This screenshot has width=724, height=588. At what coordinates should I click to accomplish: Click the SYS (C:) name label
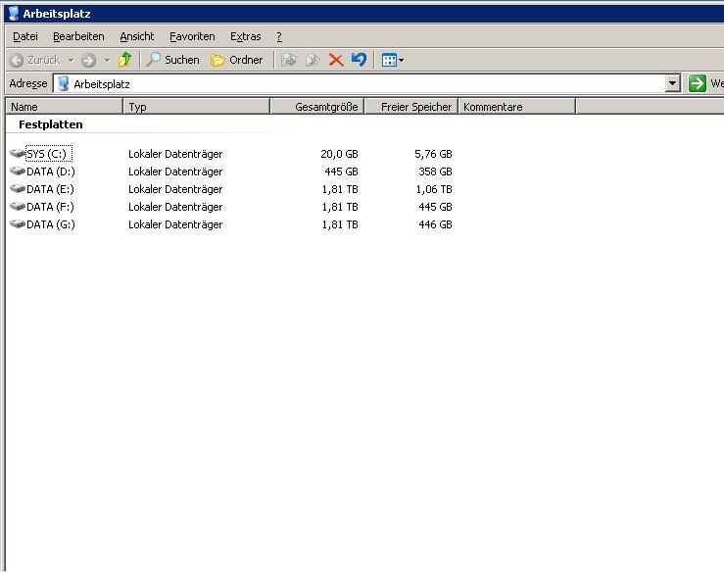click(x=47, y=154)
